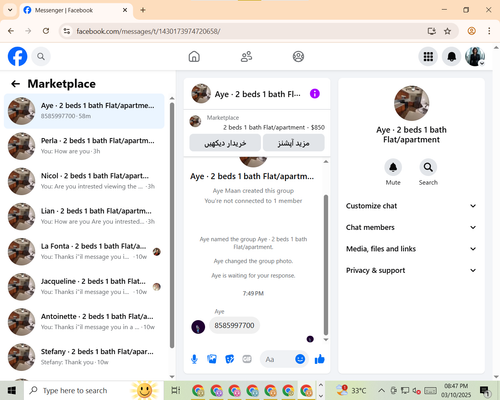Viewport: 500px width, 400px height.
Task: Open the Lian conversation
Action: pos(84,216)
